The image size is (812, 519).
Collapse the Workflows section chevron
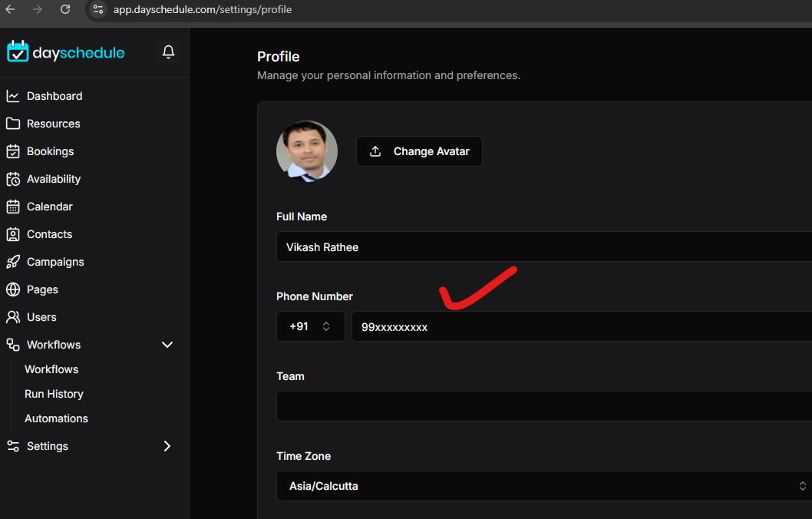click(167, 345)
